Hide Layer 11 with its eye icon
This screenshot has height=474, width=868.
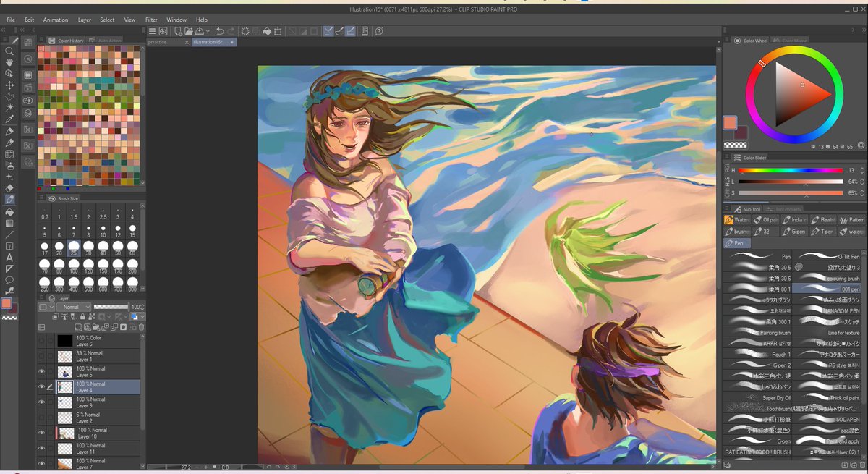[x=41, y=448]
